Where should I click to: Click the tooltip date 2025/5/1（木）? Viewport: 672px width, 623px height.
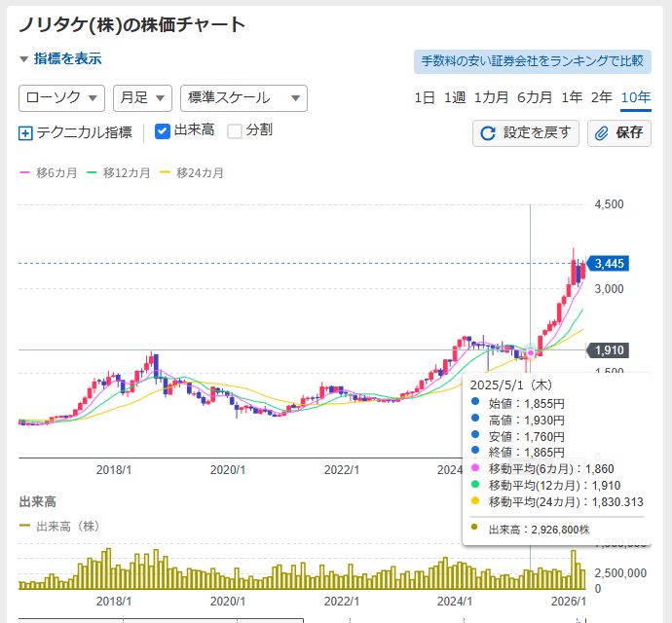coord(511,385)
